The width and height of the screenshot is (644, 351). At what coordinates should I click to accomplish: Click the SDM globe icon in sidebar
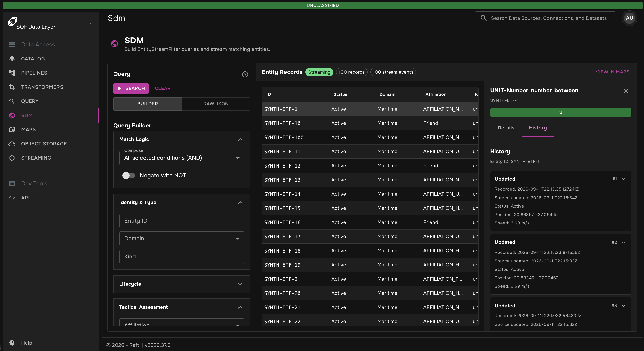[12, 116]
